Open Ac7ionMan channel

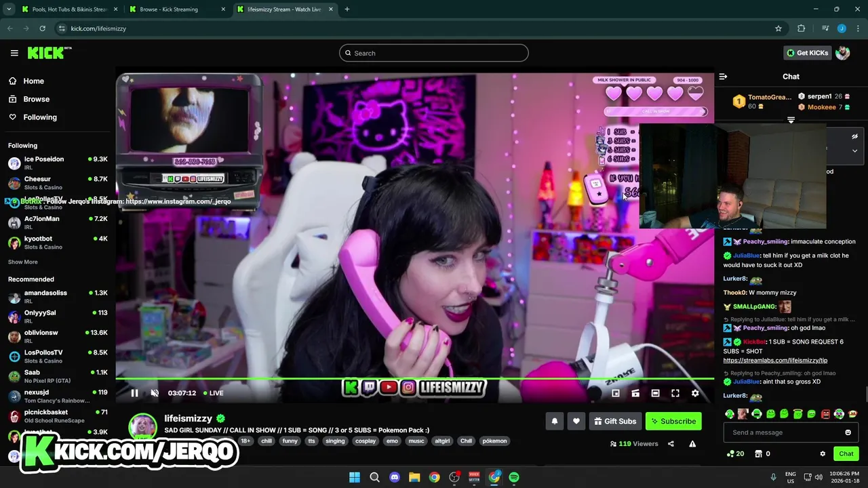pos(58,222)
